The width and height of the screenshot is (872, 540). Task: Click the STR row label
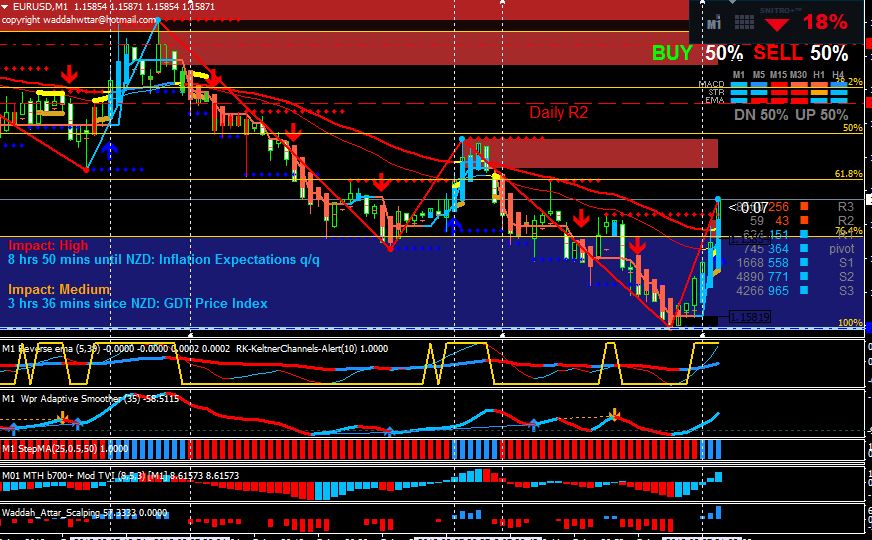coord(716,92)
